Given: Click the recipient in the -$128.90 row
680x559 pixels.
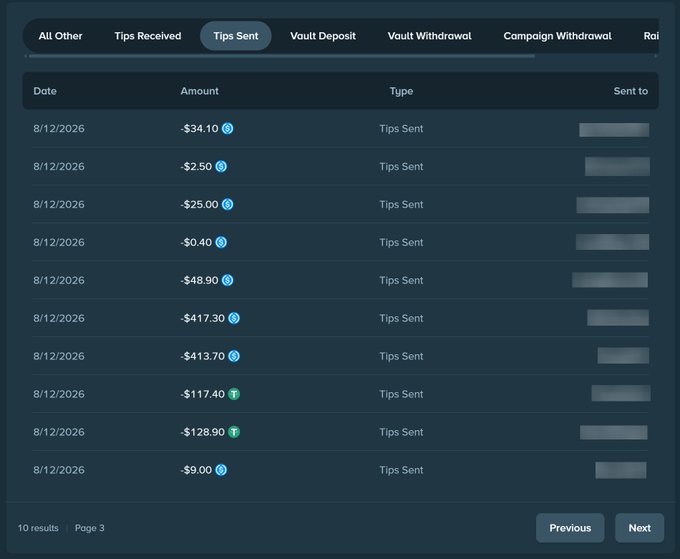Looking at the screenshot, I should (x=614, y=432).
